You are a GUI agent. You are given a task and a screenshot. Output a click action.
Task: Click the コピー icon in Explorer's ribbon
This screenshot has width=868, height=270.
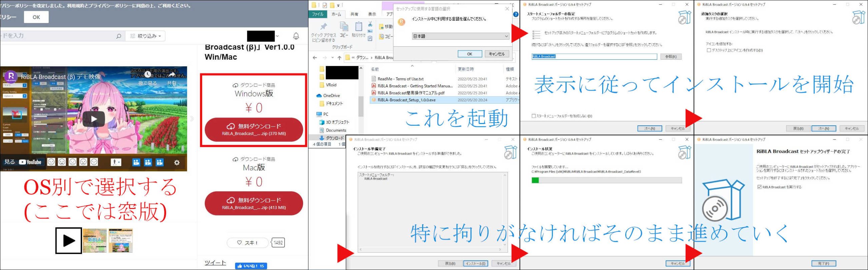[x=344, y=26]
